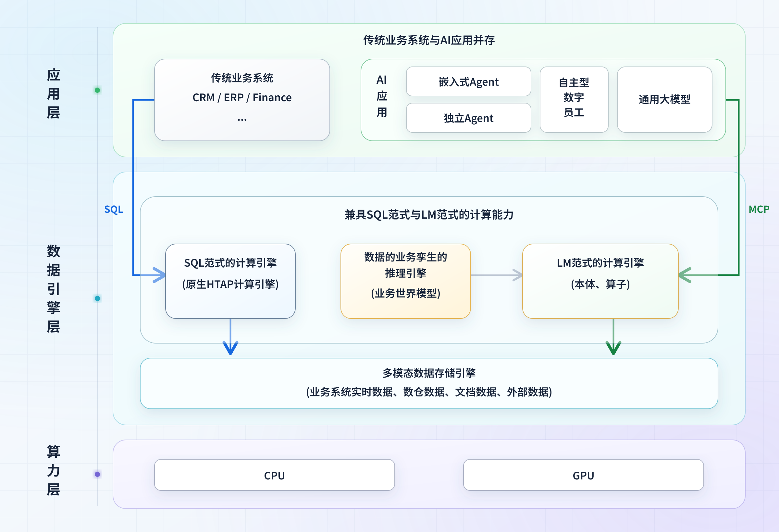Click the SQL范式的计算引擎 box

[x=230, y=281]
